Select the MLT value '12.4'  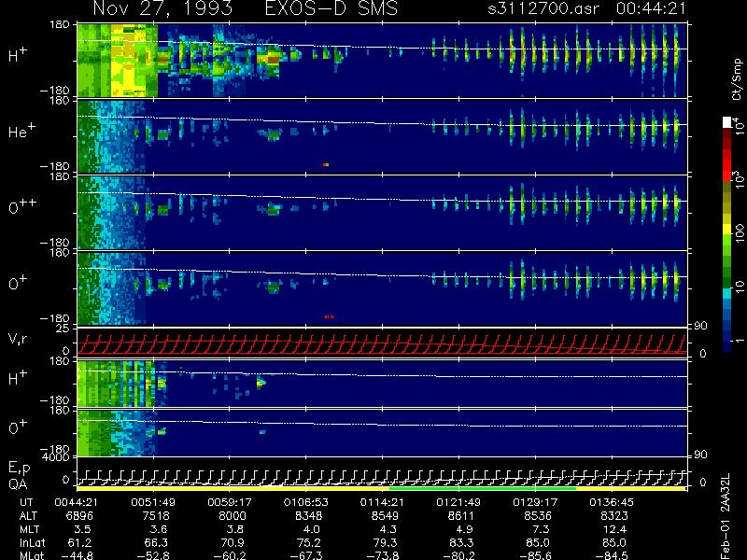coord(615,529)
